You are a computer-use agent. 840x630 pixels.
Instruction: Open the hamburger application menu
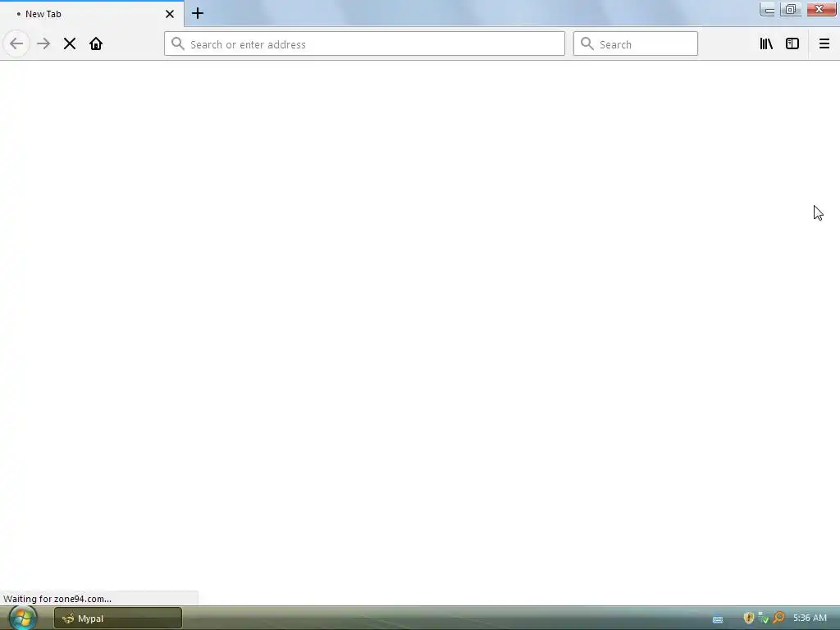[824, 44]
